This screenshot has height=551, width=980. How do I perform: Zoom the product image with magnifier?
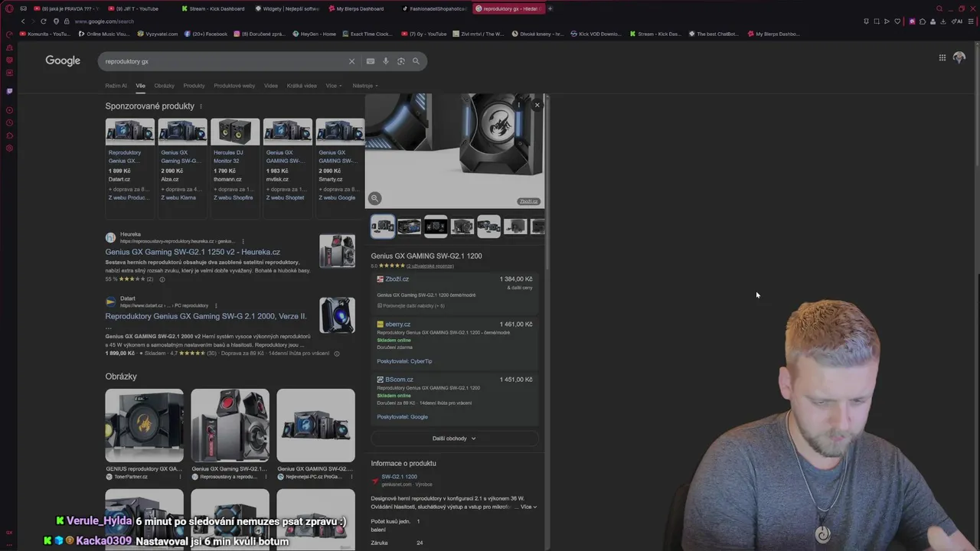pos(374,198)
